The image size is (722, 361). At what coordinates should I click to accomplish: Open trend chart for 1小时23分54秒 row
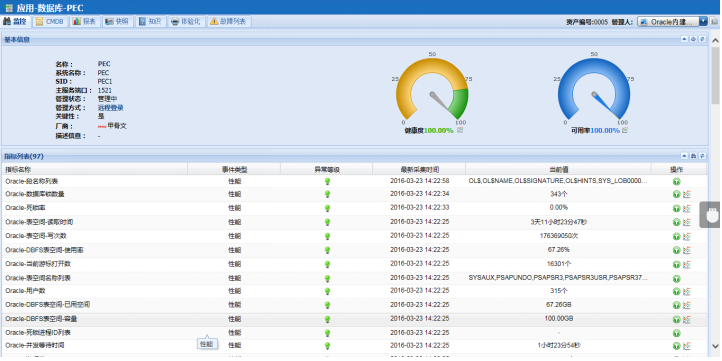coord(687,345)
